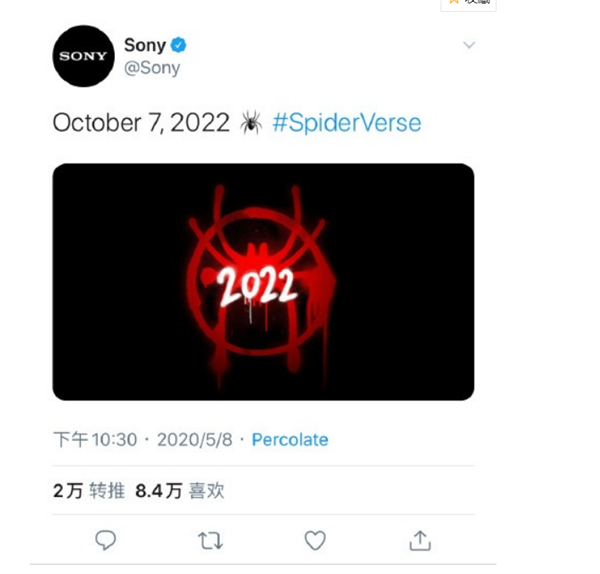The width and height of the screenshot is (600, 574).
Task: Open the share tweet icon
Action: click(420, 540)
